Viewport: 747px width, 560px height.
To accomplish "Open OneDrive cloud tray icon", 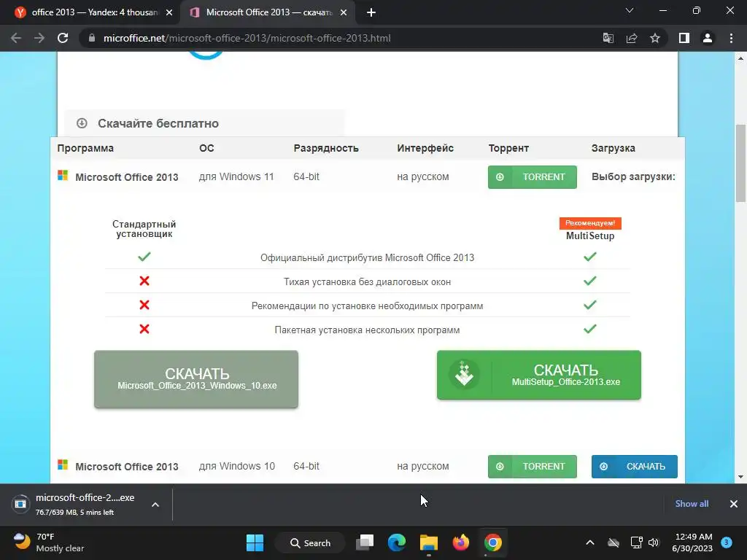I will pyautogui.click(x=614, y=542).
